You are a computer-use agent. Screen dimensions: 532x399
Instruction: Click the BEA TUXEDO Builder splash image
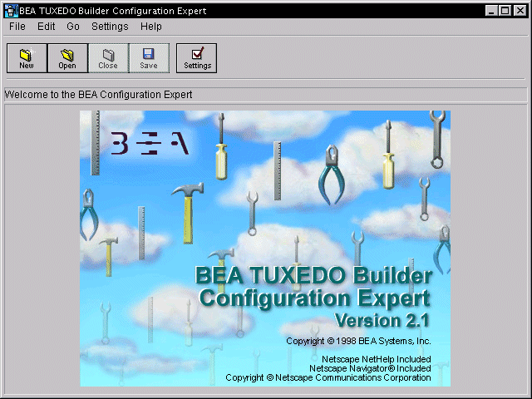click(x=265, y=249)
